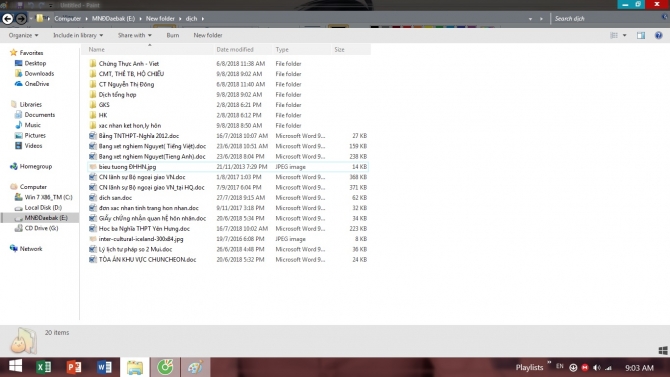Click New folder in the address breadcrumb
The width and height of the screenshot is (670, 377).
click(160, 19)
